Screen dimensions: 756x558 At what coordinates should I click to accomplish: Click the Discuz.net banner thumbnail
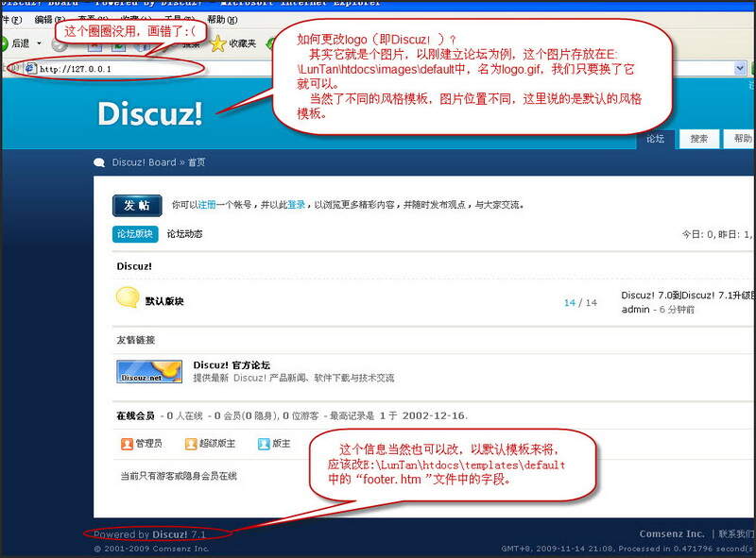tap(149, 371)
